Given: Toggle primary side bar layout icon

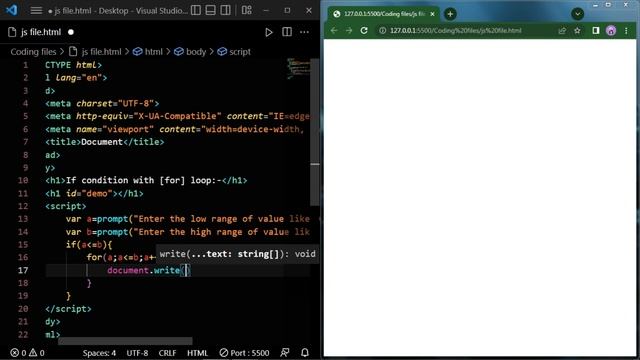Looking at the screenshot, I should tap(196, 10).
